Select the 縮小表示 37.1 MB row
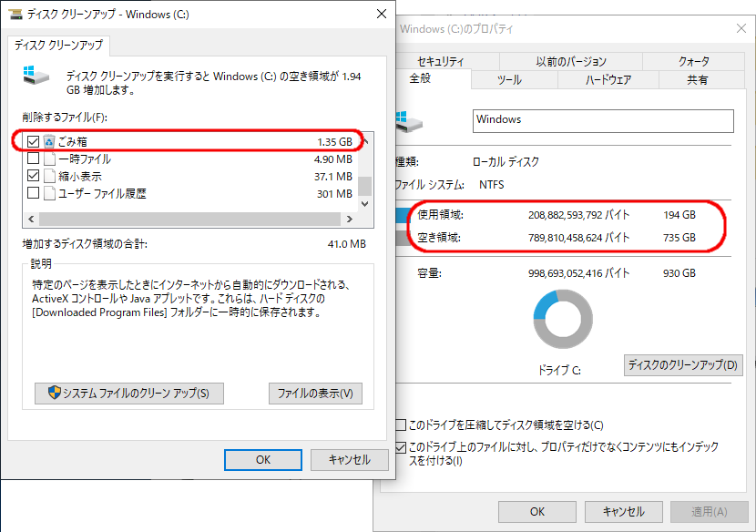This screenshot has height=532, width=756. coord(190,177)
